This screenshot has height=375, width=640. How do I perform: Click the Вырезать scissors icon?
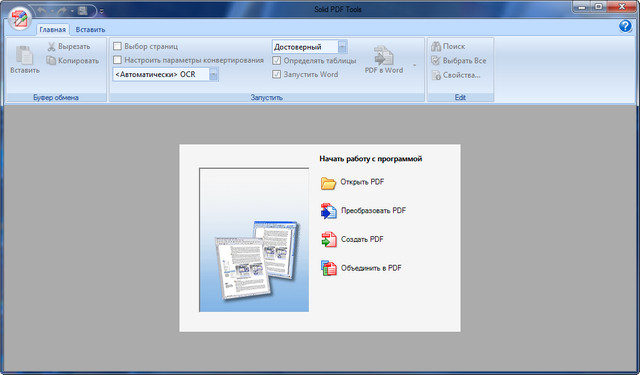click(51, 47)
